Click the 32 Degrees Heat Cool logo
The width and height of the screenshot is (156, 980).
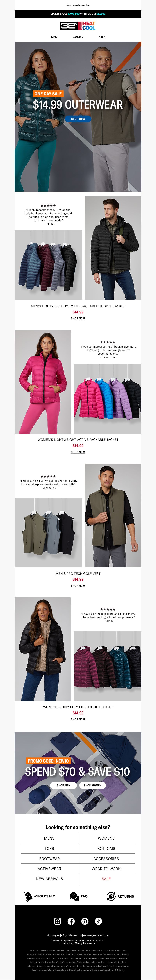click(x=78, y=25)
